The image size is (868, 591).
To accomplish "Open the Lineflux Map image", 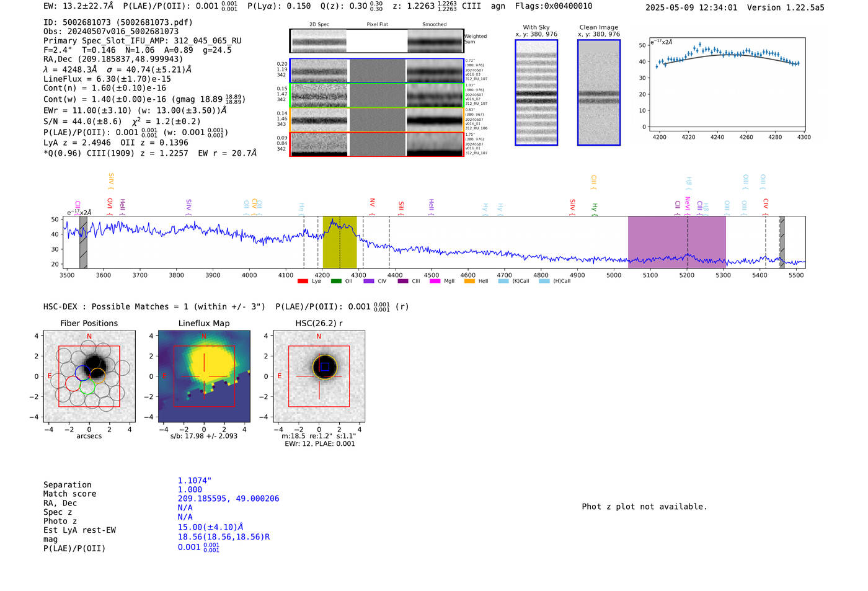I will click(204, 376).
